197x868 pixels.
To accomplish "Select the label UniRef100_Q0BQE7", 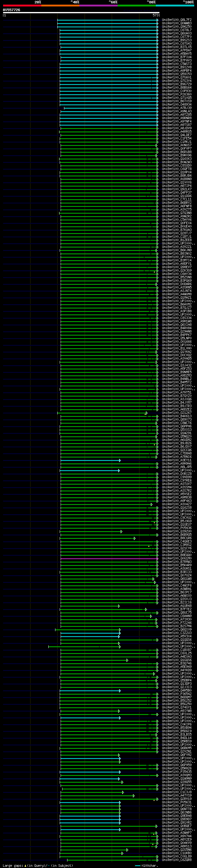I will (177, 826).
